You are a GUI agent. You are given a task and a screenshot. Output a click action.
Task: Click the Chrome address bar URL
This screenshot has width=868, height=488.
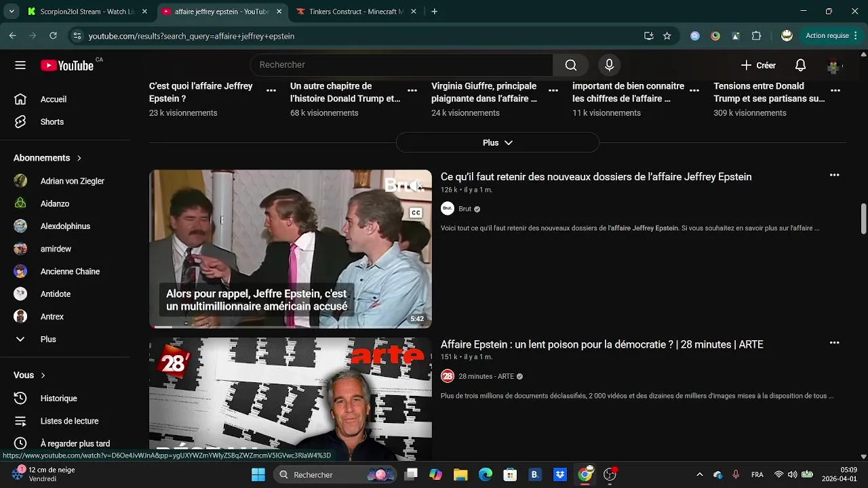tap(191, 36)
